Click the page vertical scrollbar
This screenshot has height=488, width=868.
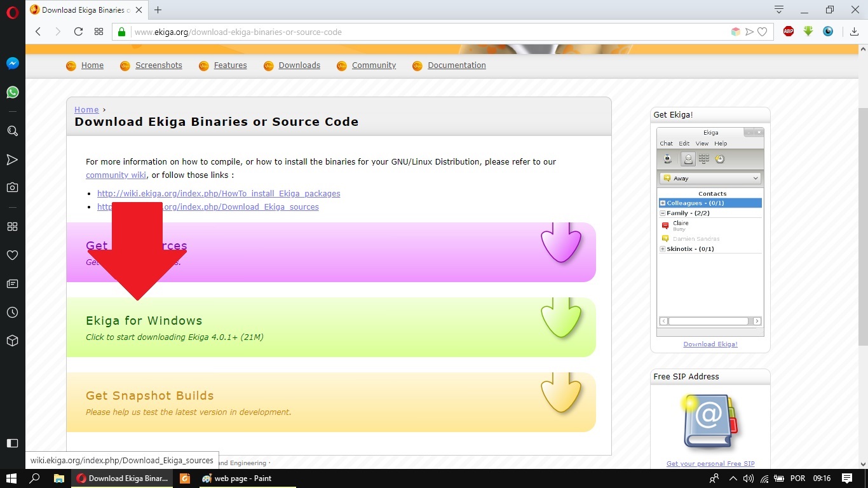(x=863, y=227)
